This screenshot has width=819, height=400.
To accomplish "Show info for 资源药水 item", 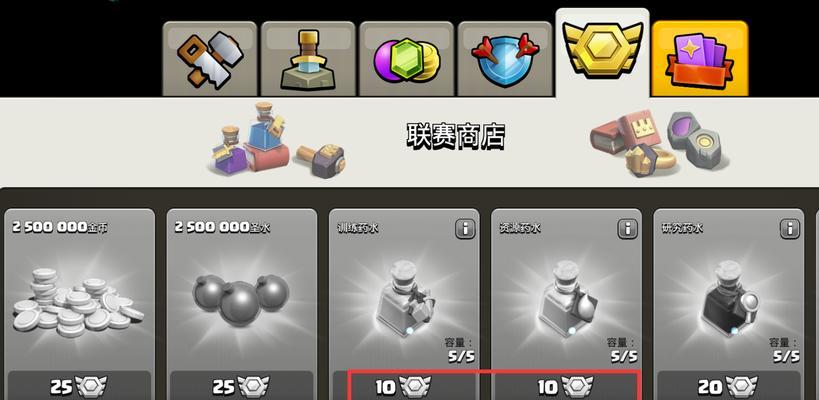I will [627, 229].
